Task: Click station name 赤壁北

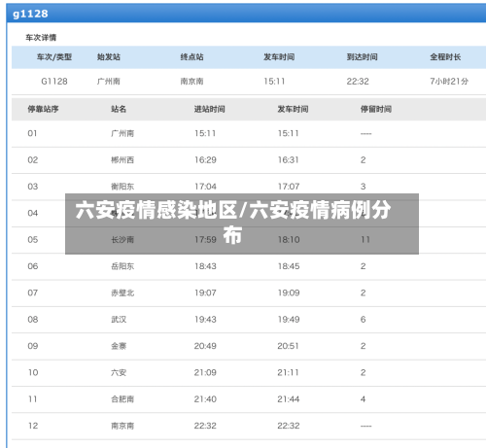Action: click(122, 293)
